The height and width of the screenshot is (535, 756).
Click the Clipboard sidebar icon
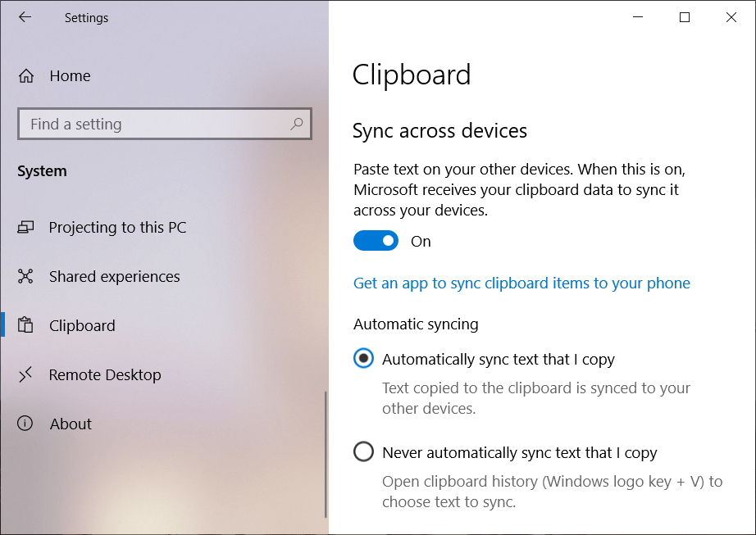[26, 325]
